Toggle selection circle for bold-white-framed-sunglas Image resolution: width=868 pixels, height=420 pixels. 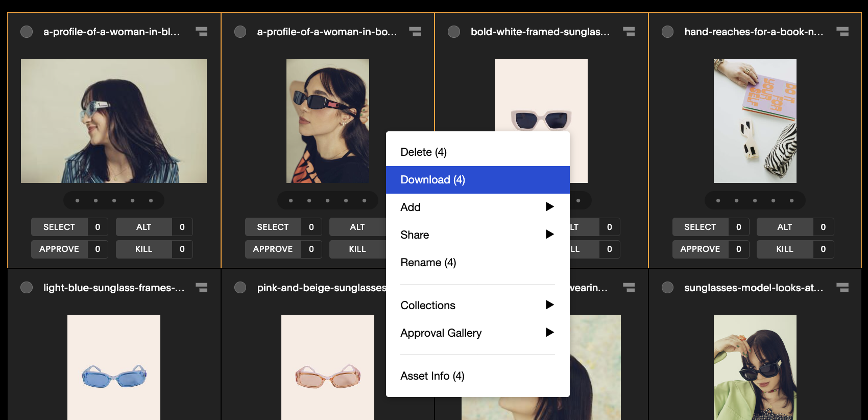pos(454,32)
